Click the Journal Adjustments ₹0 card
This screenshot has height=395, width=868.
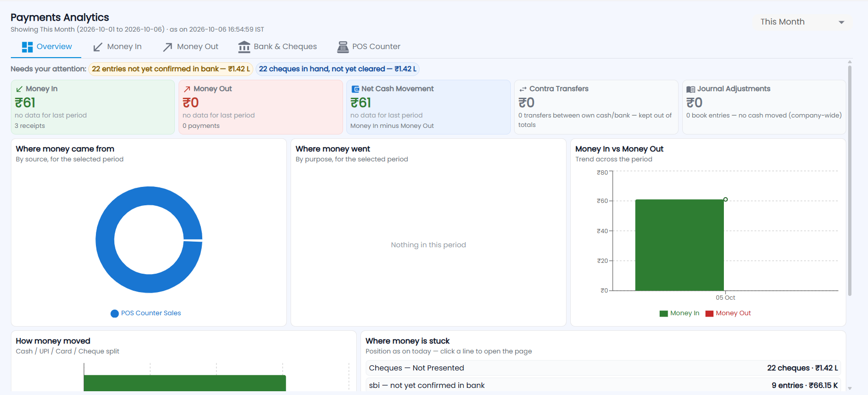[764, 107]
